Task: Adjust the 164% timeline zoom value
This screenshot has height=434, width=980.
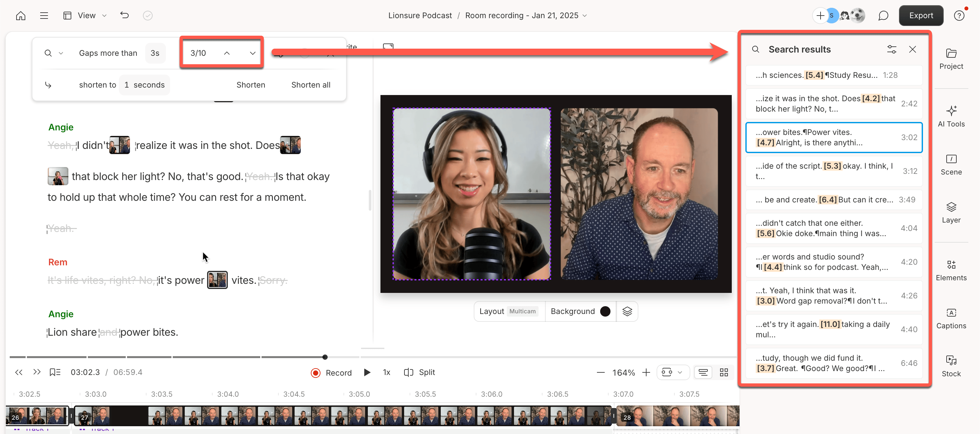Action: (x=623, y=372)
